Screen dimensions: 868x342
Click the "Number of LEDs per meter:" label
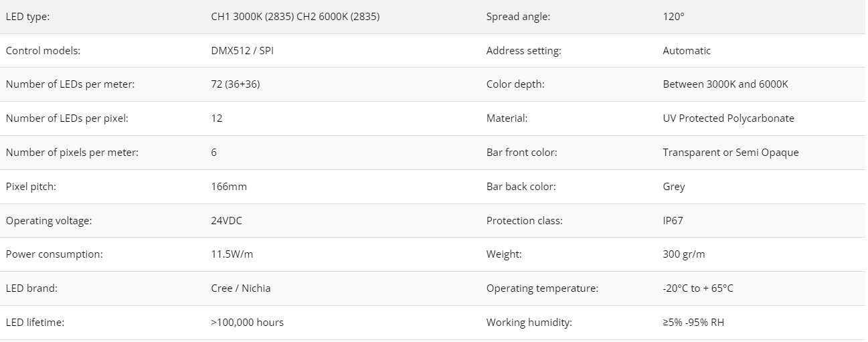(70, 84)
